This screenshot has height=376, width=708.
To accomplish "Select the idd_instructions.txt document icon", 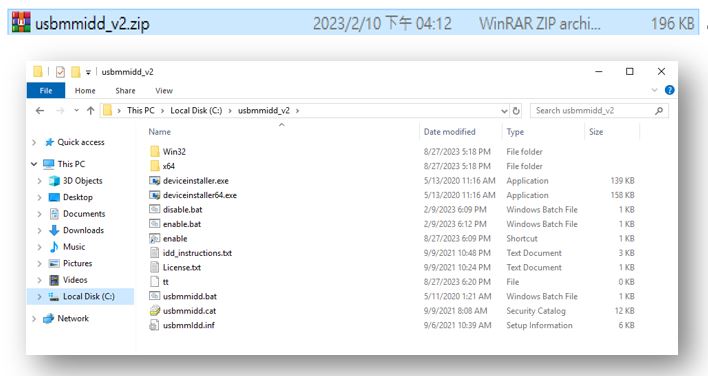I will (155, 253).
